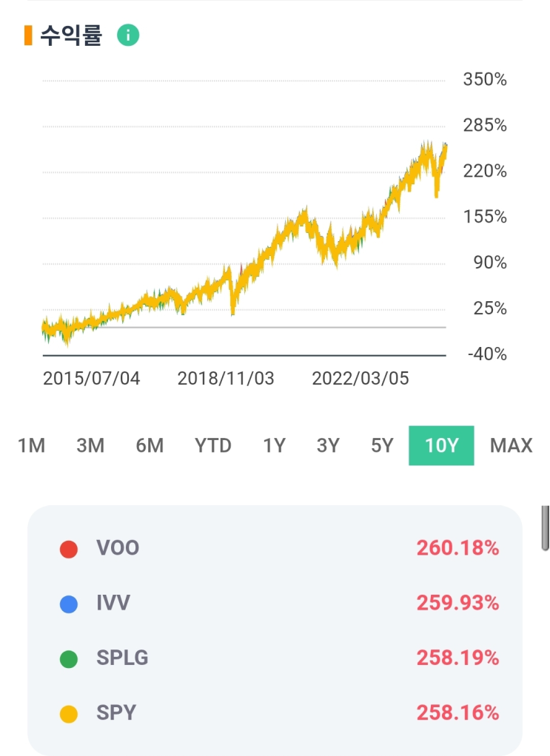Click the red VOO color dot
The width and height of the screenshot is (550, 756).
point(69,549)
